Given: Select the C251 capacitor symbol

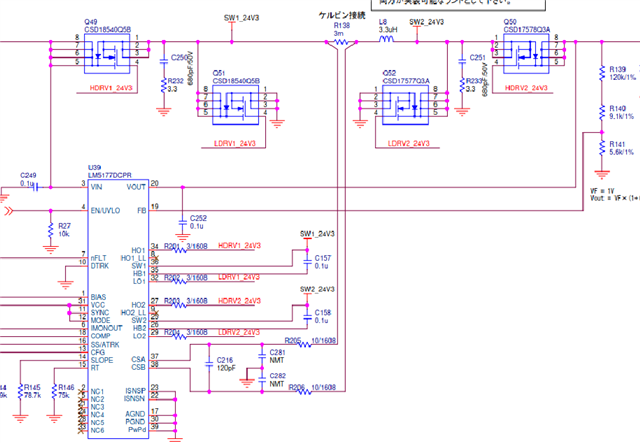Looking at the screenshot, I should 462,61.
